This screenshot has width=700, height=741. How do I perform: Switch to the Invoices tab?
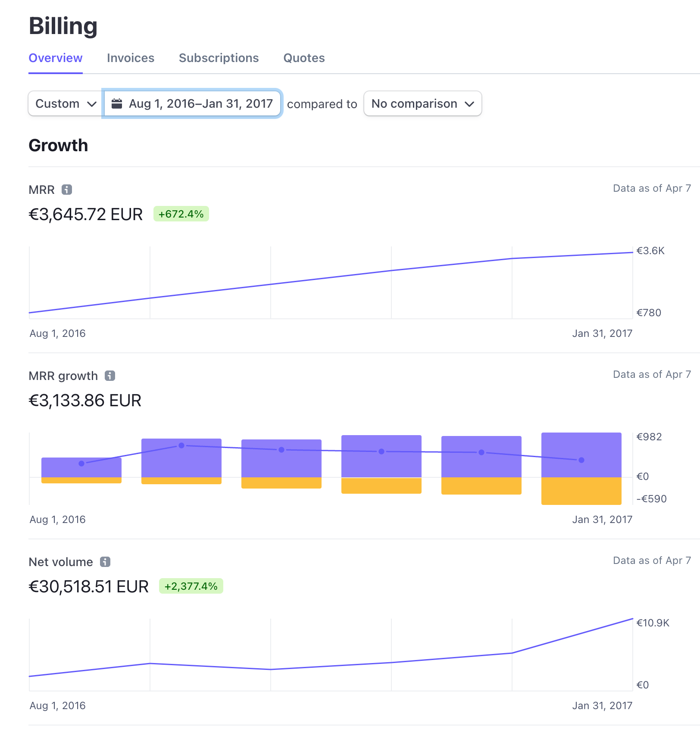[131, 58]
